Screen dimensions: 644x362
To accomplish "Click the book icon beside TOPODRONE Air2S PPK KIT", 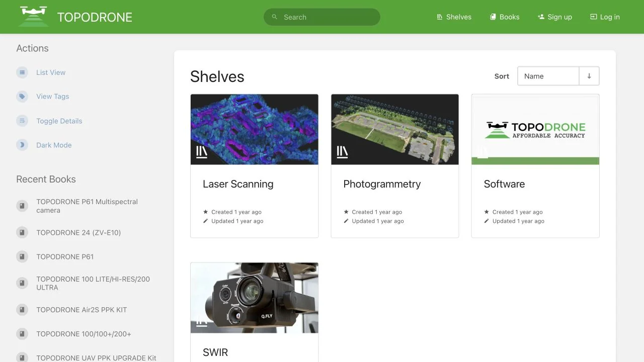I will tap(22, 310).
